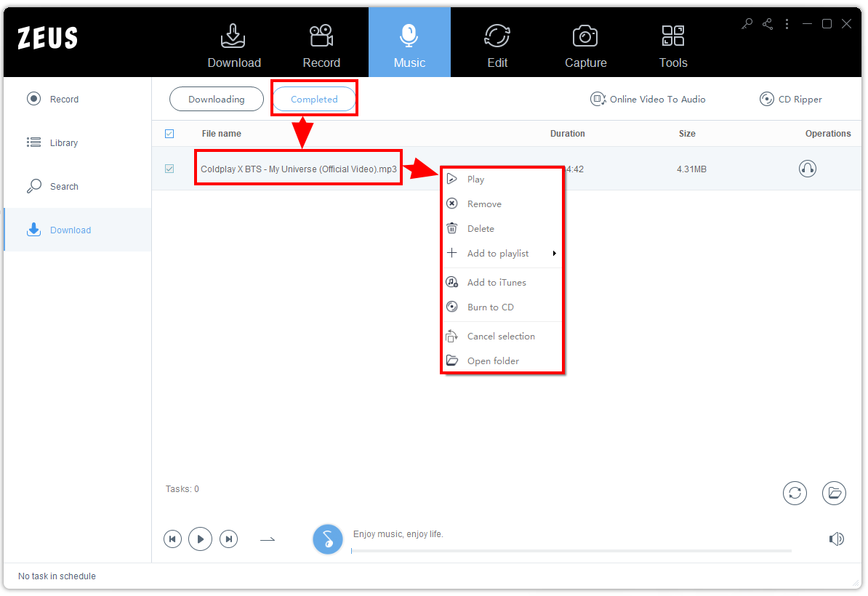Click the share icon in title bar
The image size is (868, 596).
click(767, 24)
